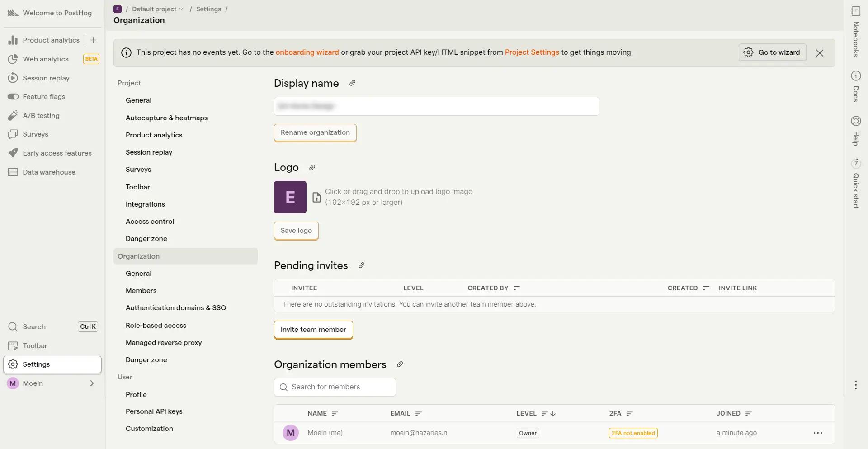The height and width of the screenshot is (449, 868).
Task: Click the plus icon beside Product analytics
Action: coord(93,40)
